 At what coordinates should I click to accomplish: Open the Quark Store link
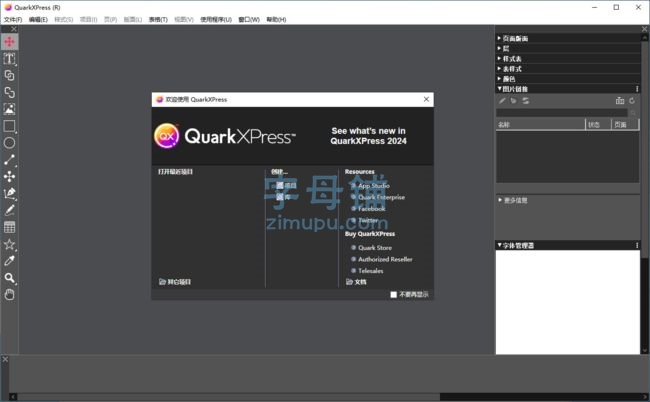point(375,248)
